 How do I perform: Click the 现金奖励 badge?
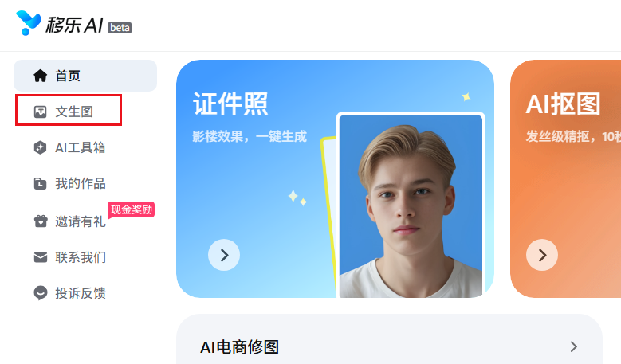click(x=131, y=209)
